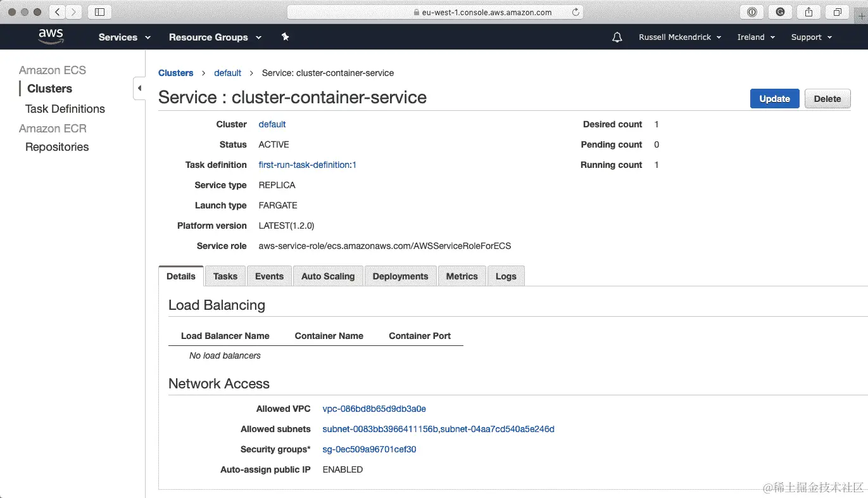This screenshot has height=498, width=868.
Task: Click the Update button
Action: pyautogui.click(x=775, y=99)
